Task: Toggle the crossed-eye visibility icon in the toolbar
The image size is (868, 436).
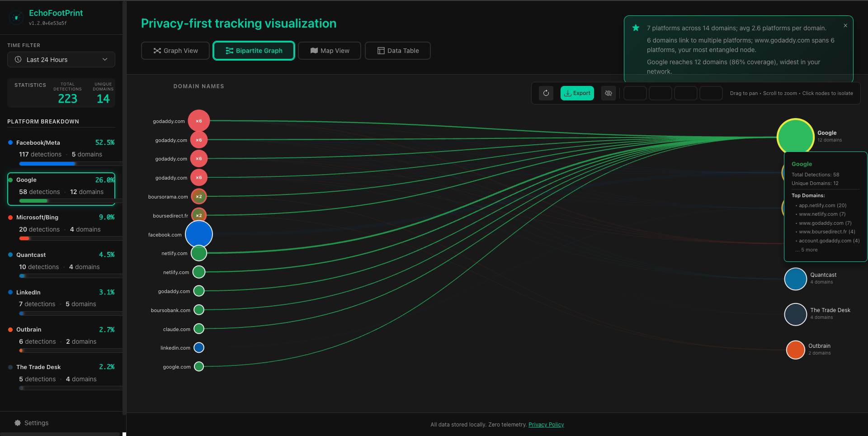Action: click(608, 93)
